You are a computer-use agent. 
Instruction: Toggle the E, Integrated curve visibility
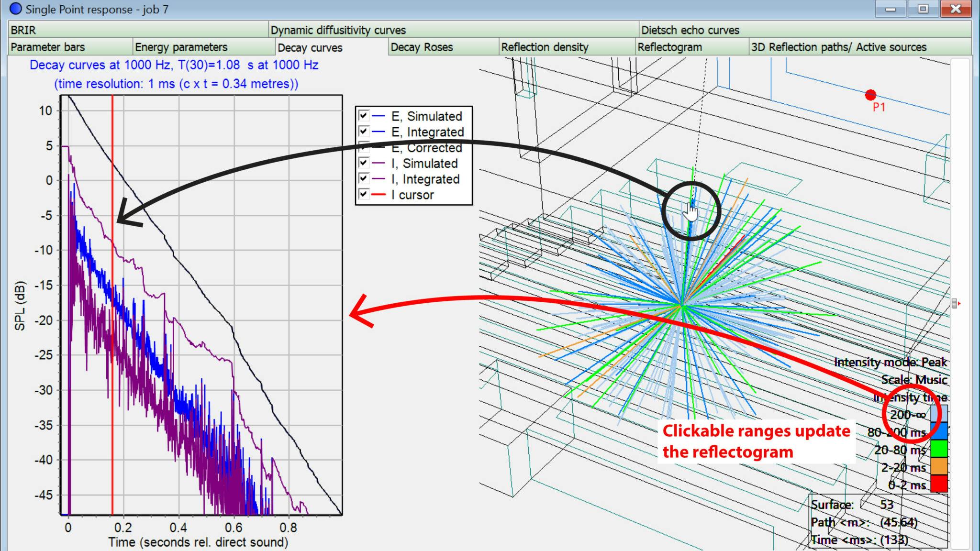tap(363, 132)
